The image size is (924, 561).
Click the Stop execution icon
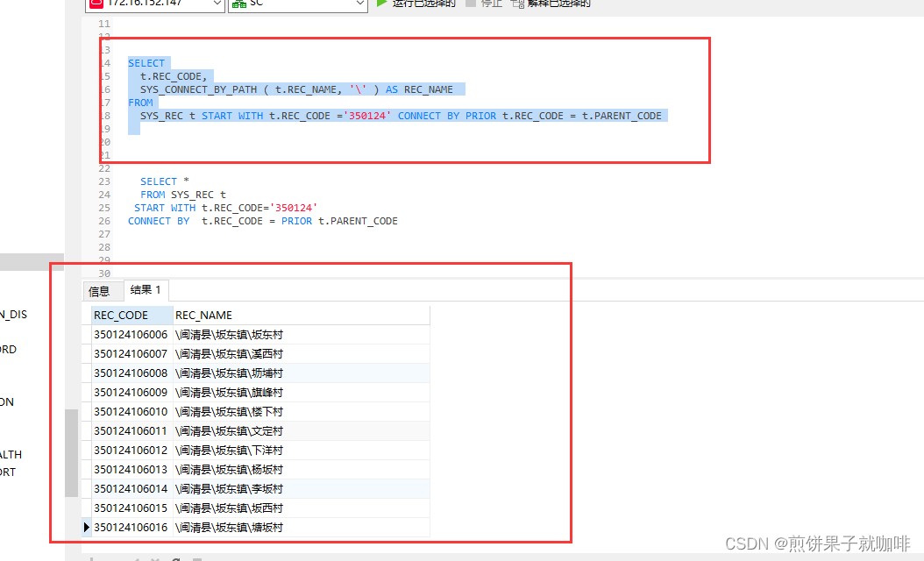click(x=470, y=3)
